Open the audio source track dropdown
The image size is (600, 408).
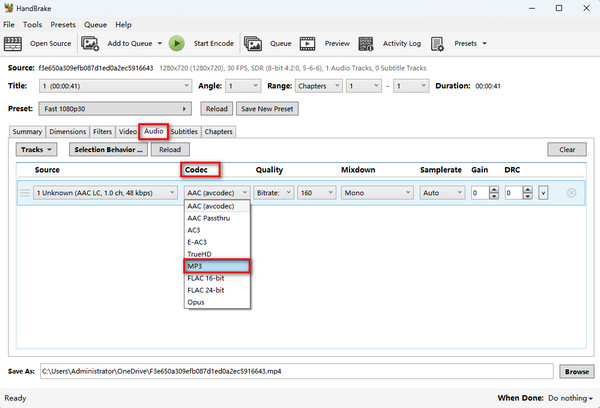click(x=105, y=193)
